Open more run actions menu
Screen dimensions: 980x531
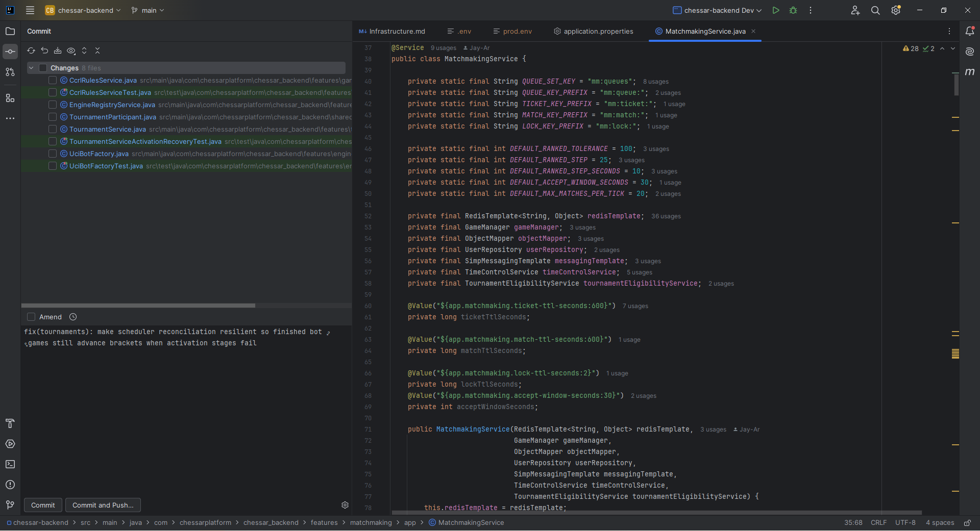coord(811,10)
